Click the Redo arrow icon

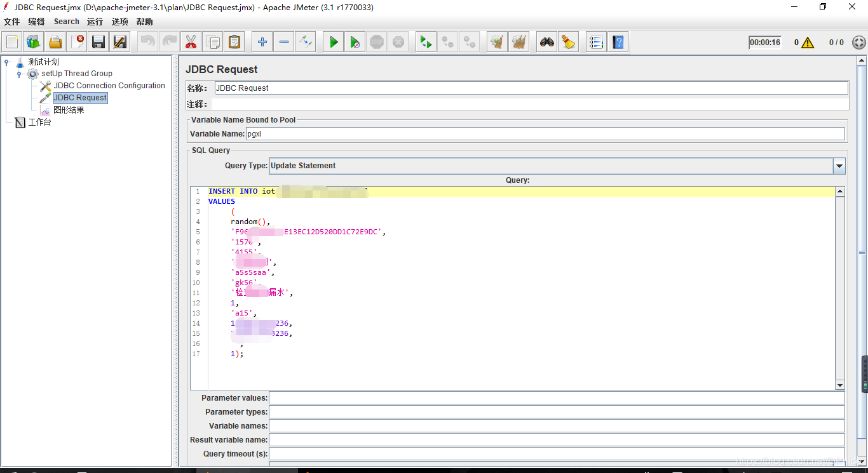170,43
